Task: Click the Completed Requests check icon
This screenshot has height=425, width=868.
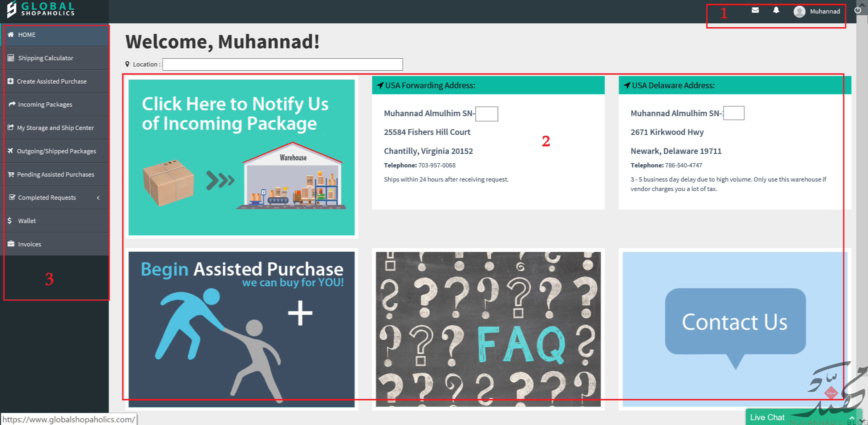Action: (x=12, y=197)
